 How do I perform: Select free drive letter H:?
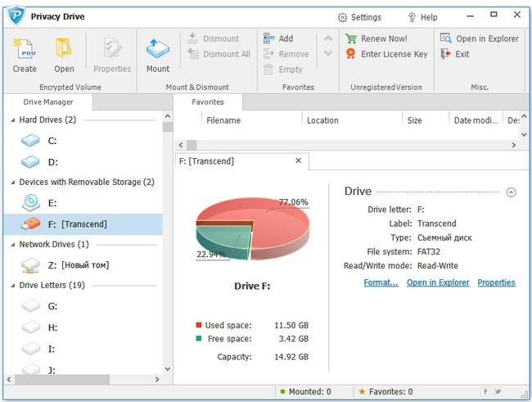[83, 327]
